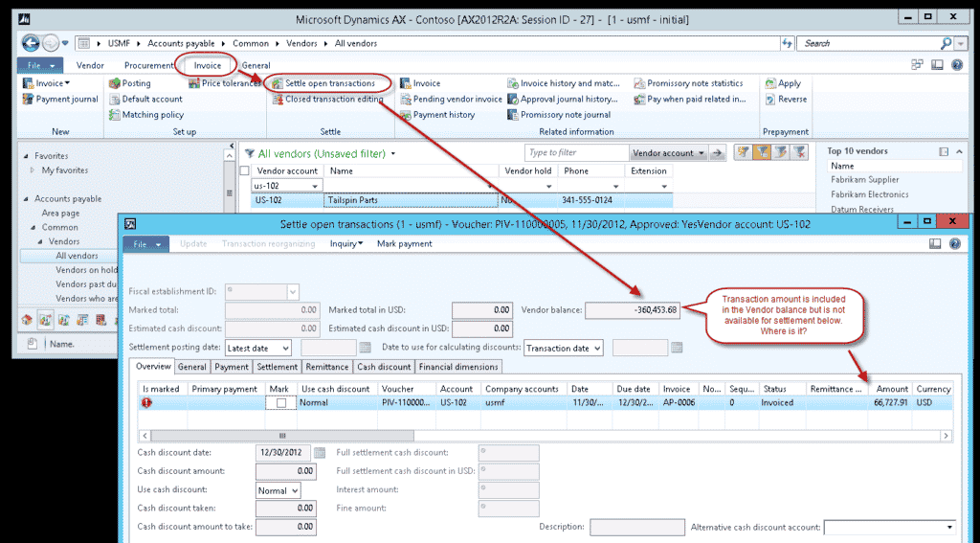The image size is (980, 543).
Task: Open help icon in Settle open transactions window
Action: click(954, 244)
